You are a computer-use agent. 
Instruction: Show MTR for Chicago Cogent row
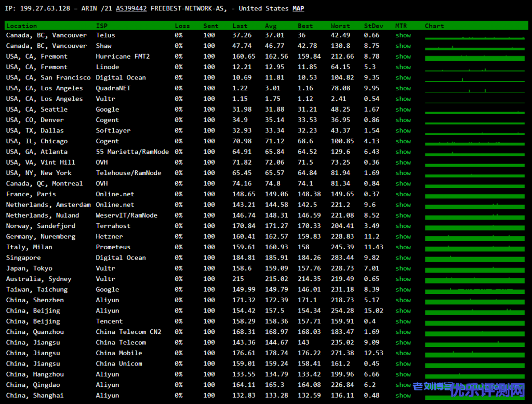point(403,141)
